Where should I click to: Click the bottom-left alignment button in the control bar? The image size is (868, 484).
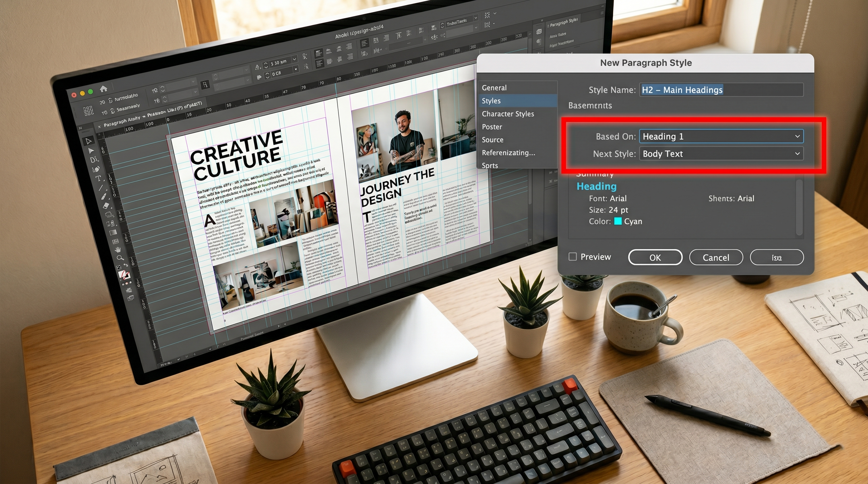click(319, 63)
